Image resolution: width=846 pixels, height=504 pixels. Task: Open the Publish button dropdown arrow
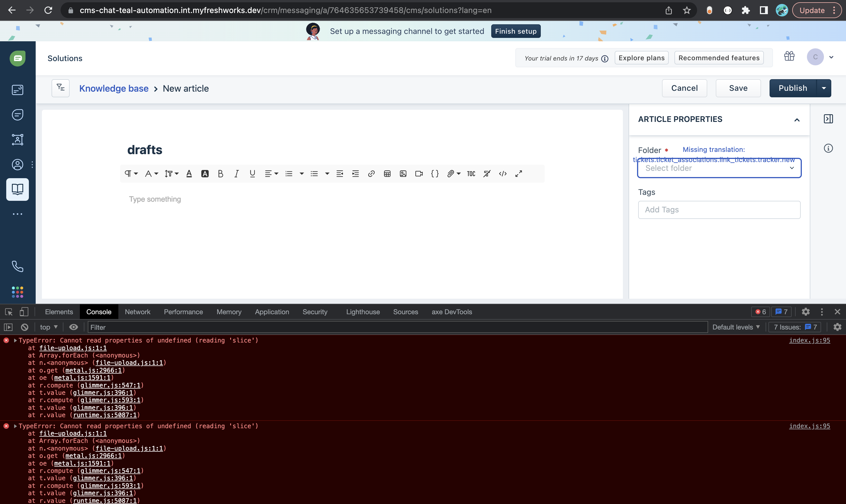tap(824, 88)
